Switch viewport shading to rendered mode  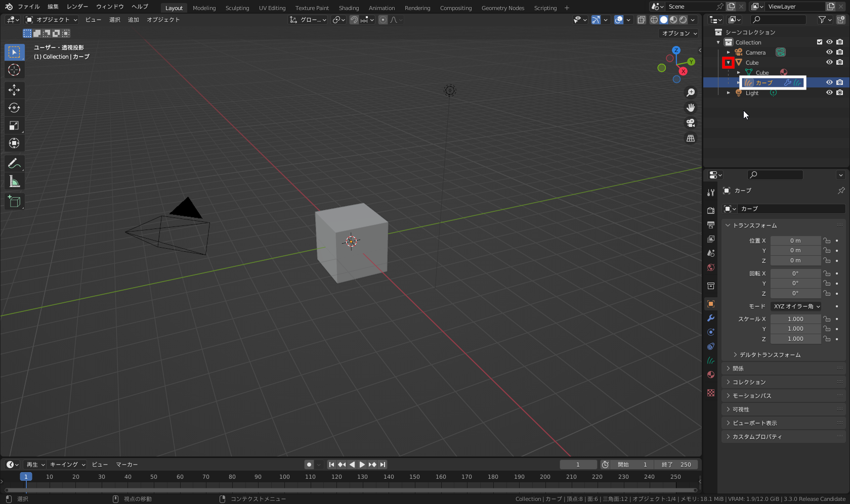pos(683,20)
